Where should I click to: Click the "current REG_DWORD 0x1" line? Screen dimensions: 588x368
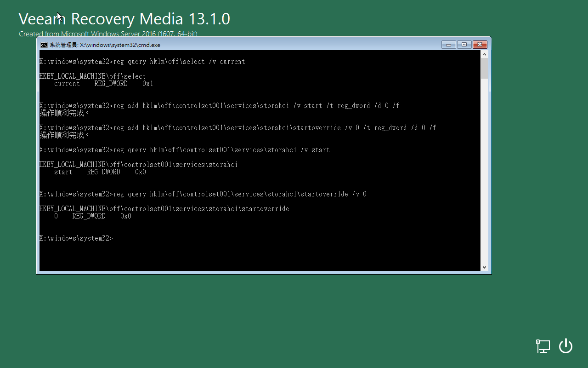click(104, 84)
